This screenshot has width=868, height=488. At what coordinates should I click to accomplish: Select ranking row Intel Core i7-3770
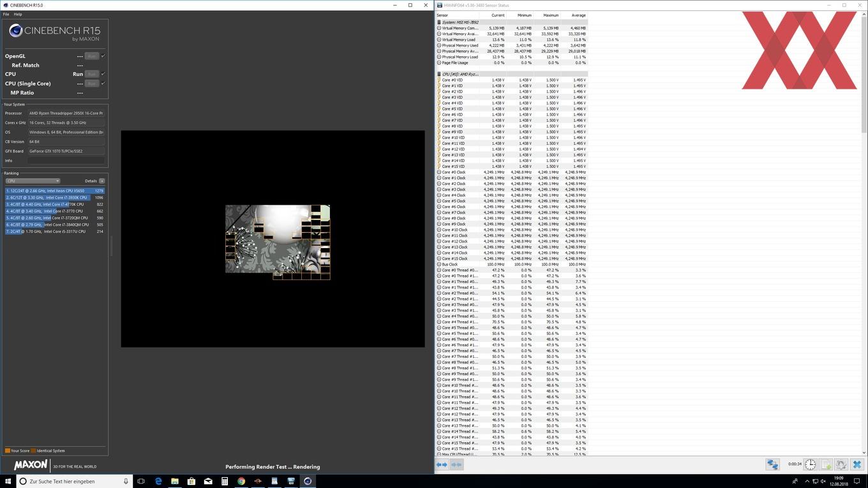pyautogui.click(x=55, y=211)
